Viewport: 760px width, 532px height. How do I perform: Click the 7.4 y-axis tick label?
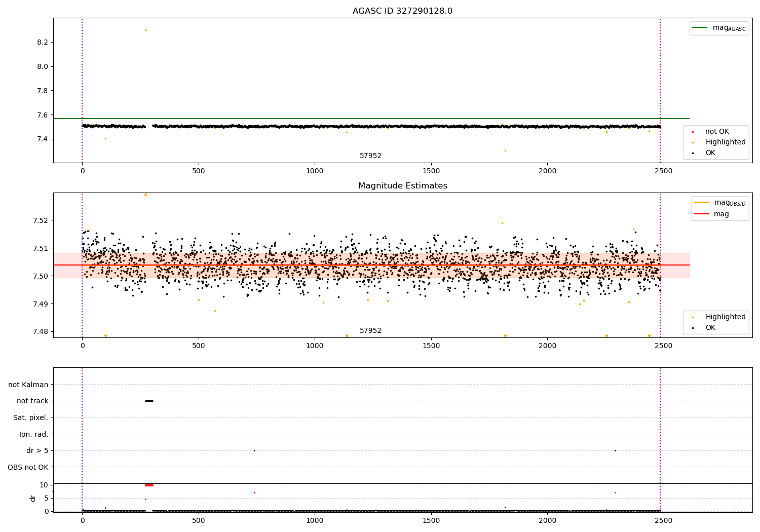(43, 139)
